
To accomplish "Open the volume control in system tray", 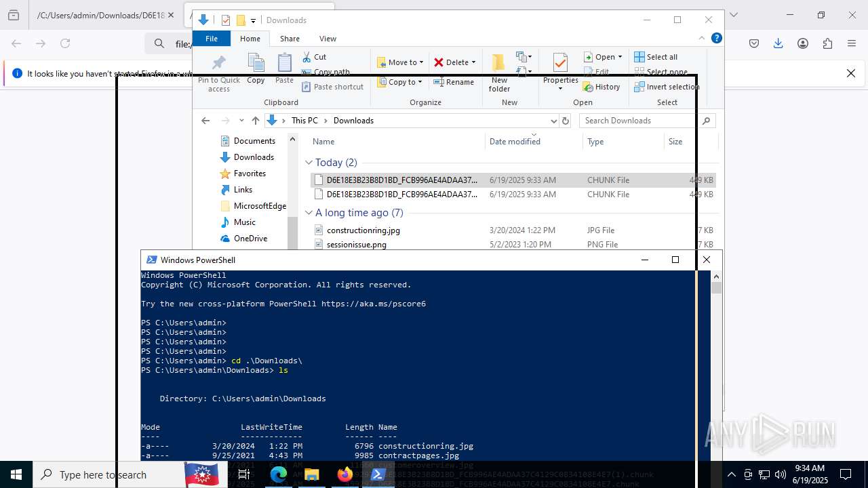I will pos(781,474).
